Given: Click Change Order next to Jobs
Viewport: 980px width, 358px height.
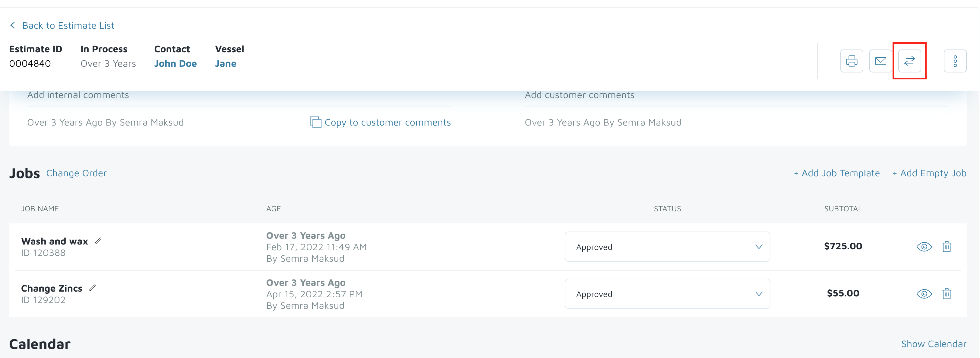Looking at the screenshot, I should pyautogui.click(x=77, y=173).
